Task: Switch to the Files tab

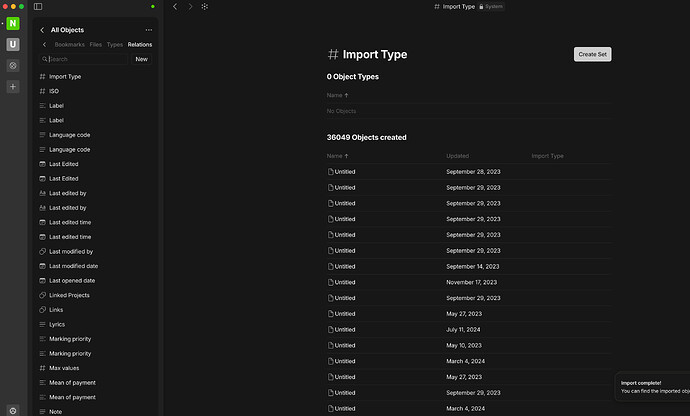Action: (95, 44)
